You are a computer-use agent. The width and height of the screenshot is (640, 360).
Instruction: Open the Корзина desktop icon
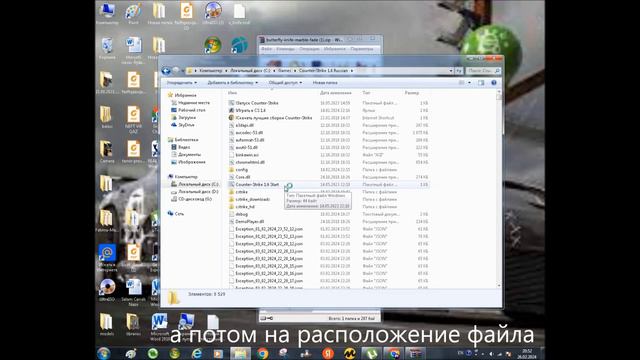pyautogui.click(x=107, y=48)
